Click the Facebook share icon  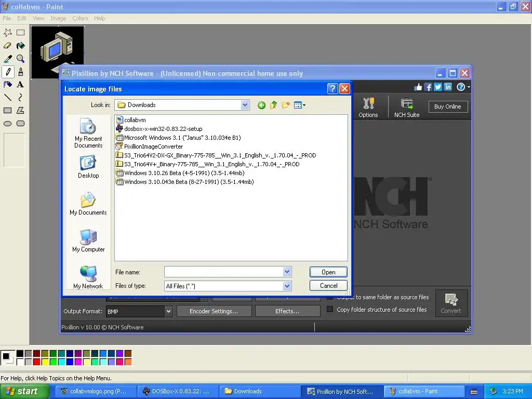click(428, 87)
